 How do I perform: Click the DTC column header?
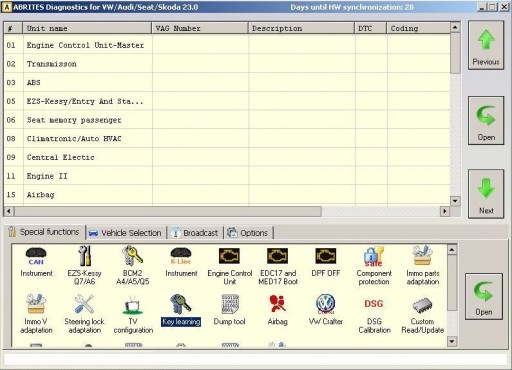371,28
